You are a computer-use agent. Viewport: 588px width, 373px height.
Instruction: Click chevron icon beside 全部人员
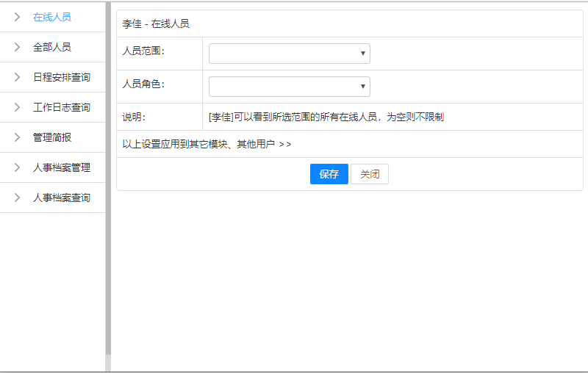(17, 47)
